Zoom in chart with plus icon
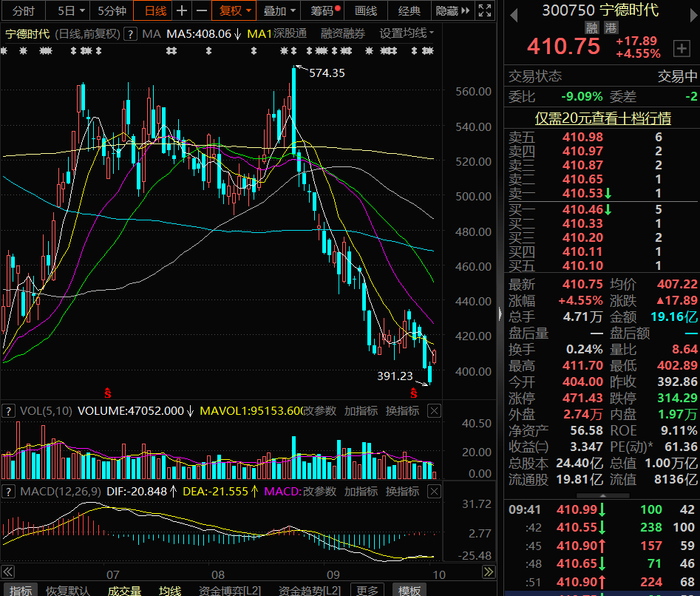Viewport: 700px width, 596px height. 182,10
